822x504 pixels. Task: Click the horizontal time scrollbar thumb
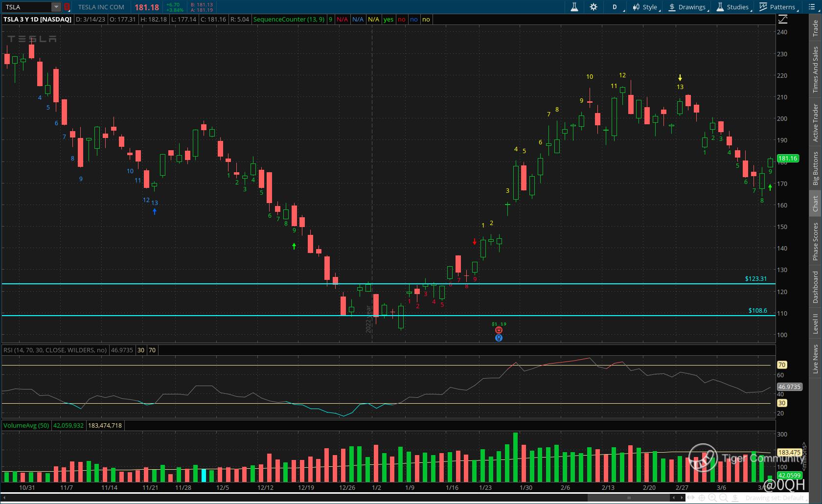click(629, 498)
